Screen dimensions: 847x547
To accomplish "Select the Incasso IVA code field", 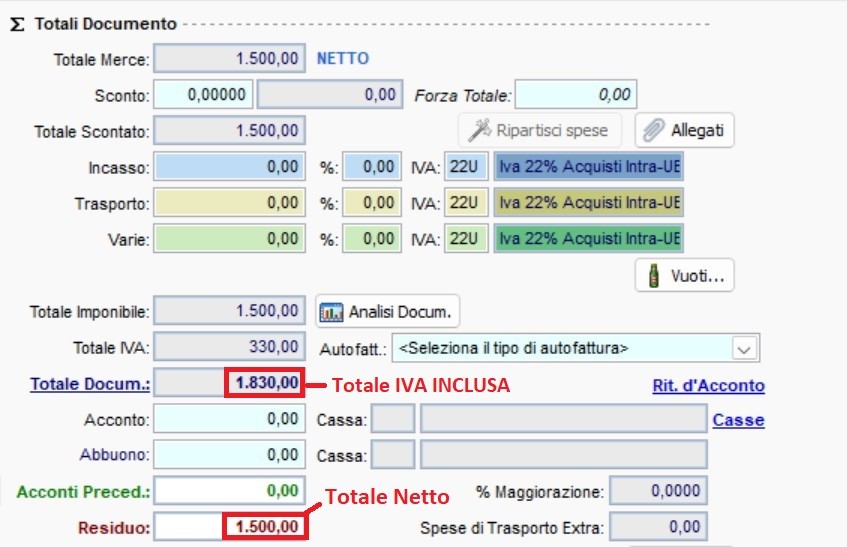I will click(465, 167).
